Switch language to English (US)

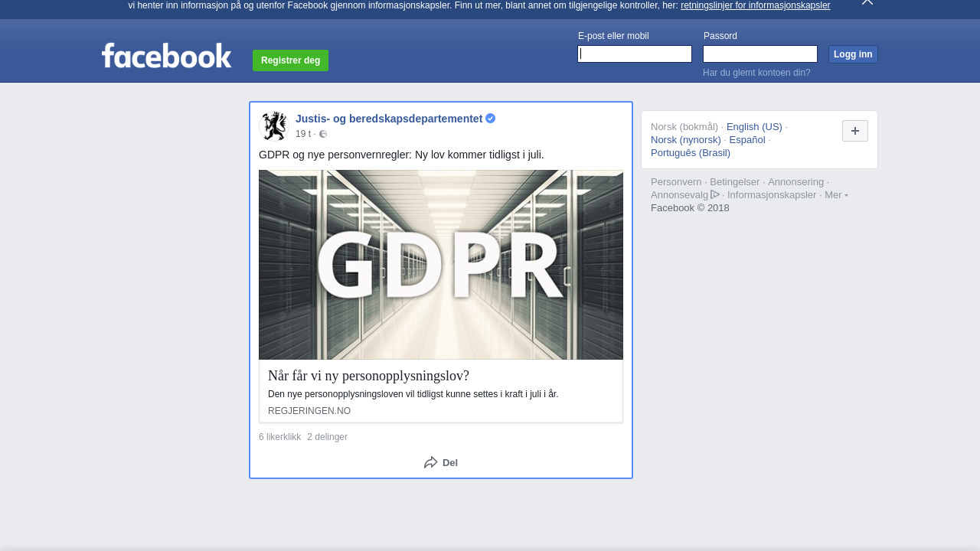pos(754,127)
